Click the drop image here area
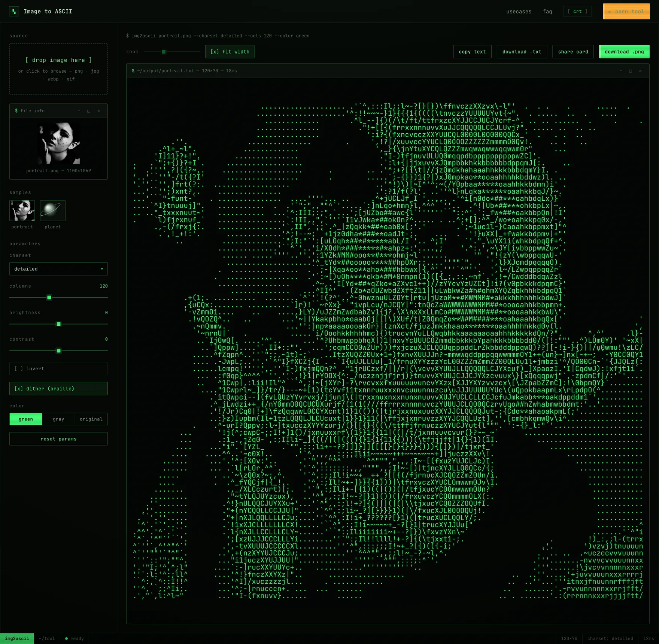Image resolution: width=659 pixels, height=644 pixels. point(58,69)
